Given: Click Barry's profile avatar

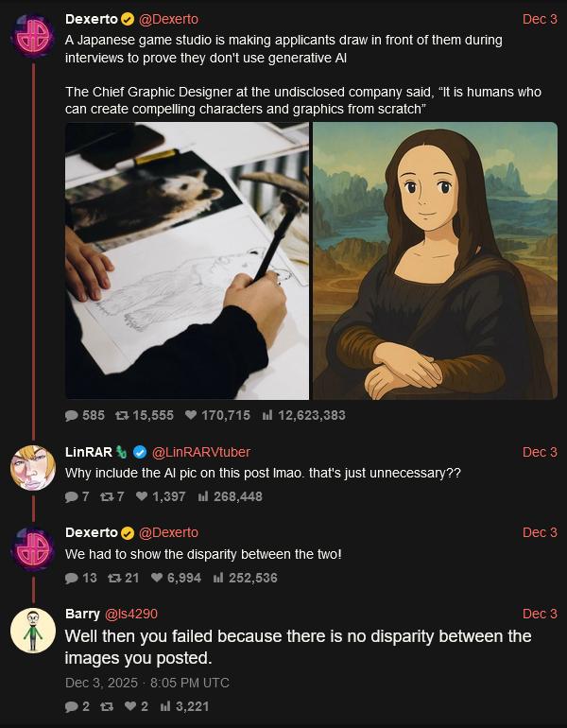Looking at the screenshot, I should [x=33, y=629].
